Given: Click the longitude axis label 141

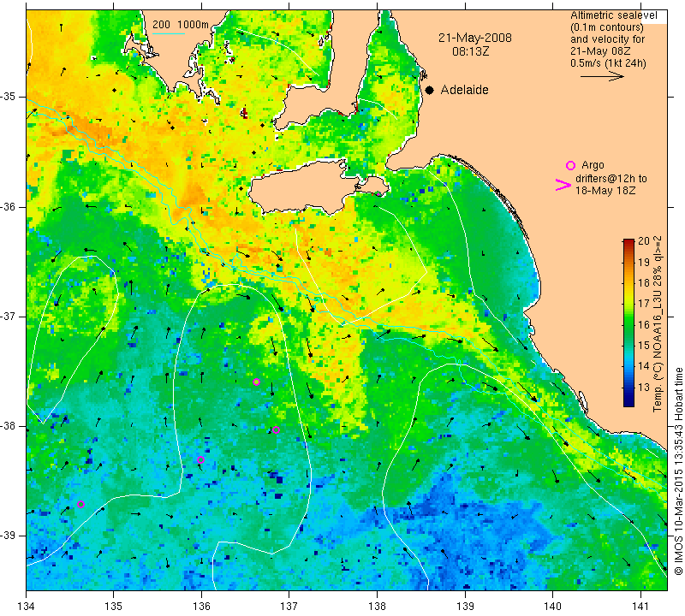Looking at the screenshot, I should (640, 606).
